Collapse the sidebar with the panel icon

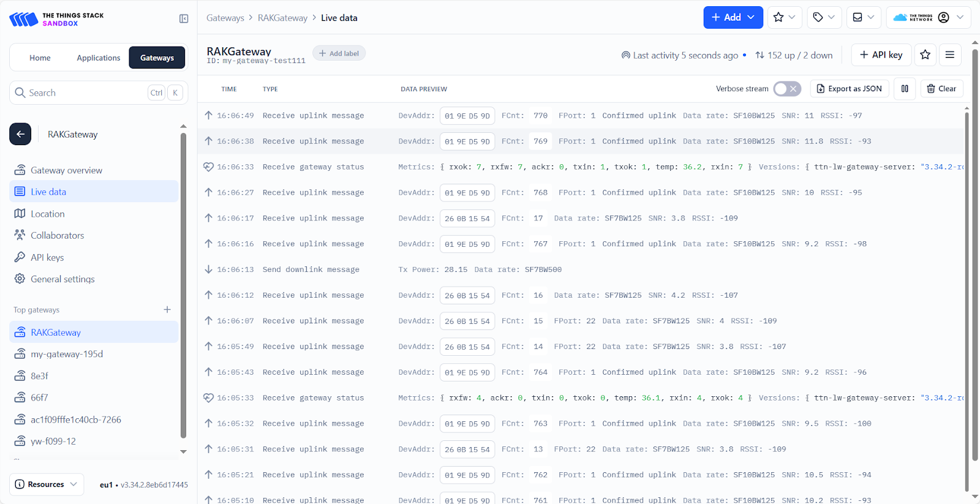[184, 19]
